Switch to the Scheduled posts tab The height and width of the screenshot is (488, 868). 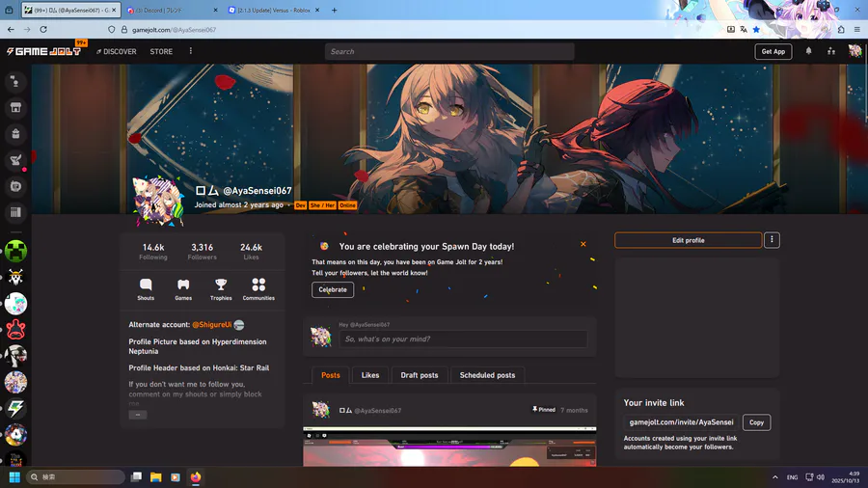pos(487,375)
